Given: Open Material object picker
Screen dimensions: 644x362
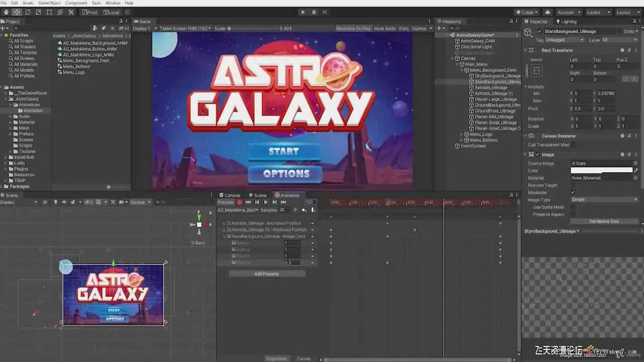Looking at the screenshot, I should point(635,178).
